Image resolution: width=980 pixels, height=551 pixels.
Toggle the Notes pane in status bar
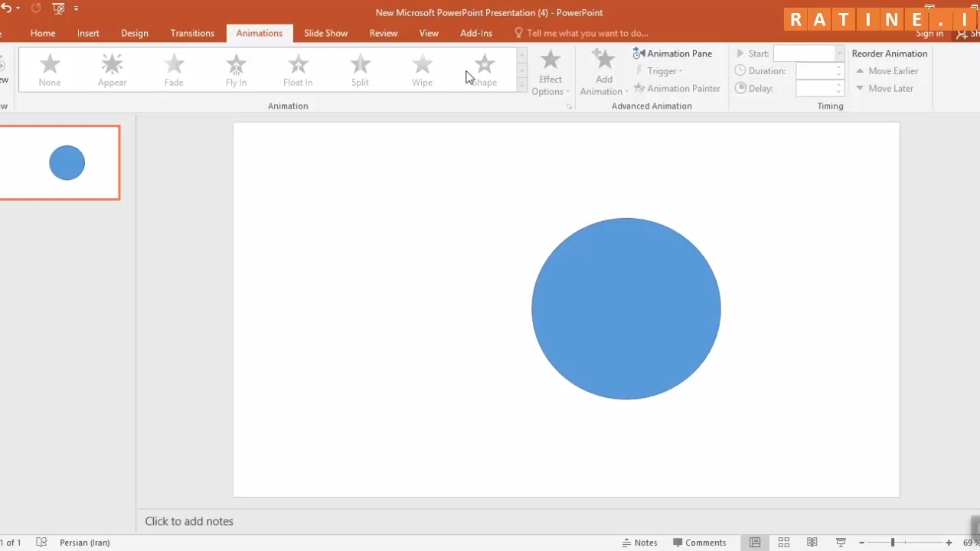(639, 543)
